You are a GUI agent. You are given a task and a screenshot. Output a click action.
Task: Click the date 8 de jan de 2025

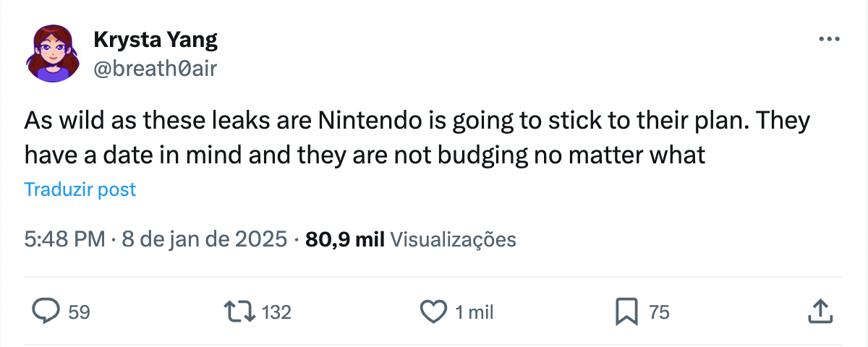tap(204, 239)
